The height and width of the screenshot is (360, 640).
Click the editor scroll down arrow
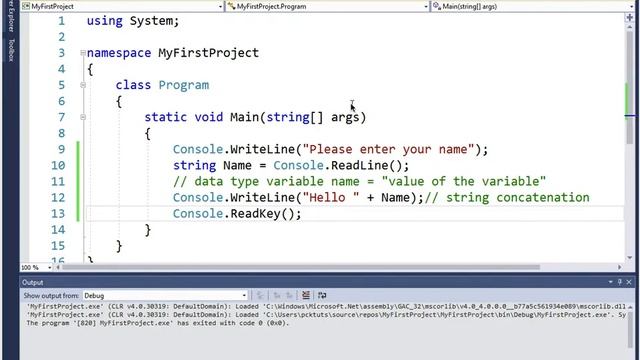point(629,258)
